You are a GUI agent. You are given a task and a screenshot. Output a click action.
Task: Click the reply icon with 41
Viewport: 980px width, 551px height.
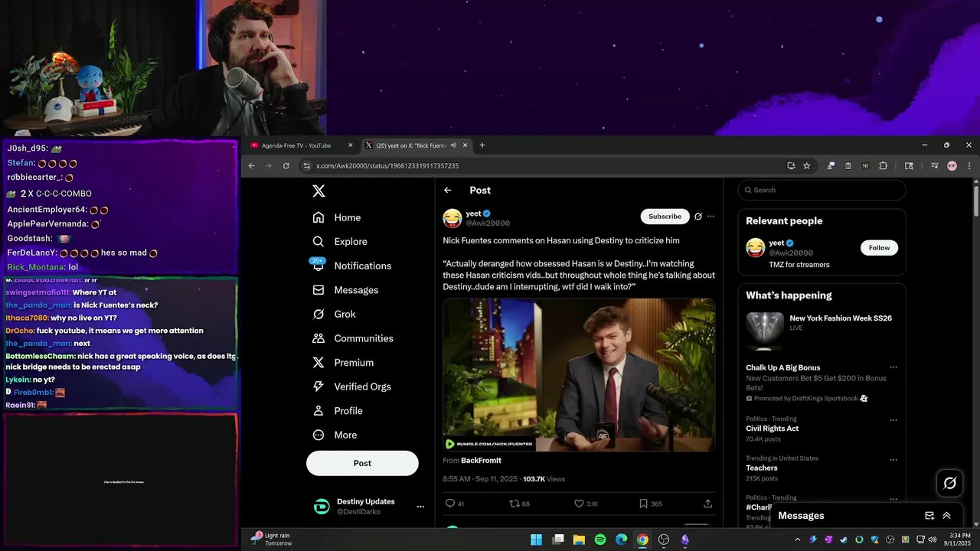click(455, 504)
